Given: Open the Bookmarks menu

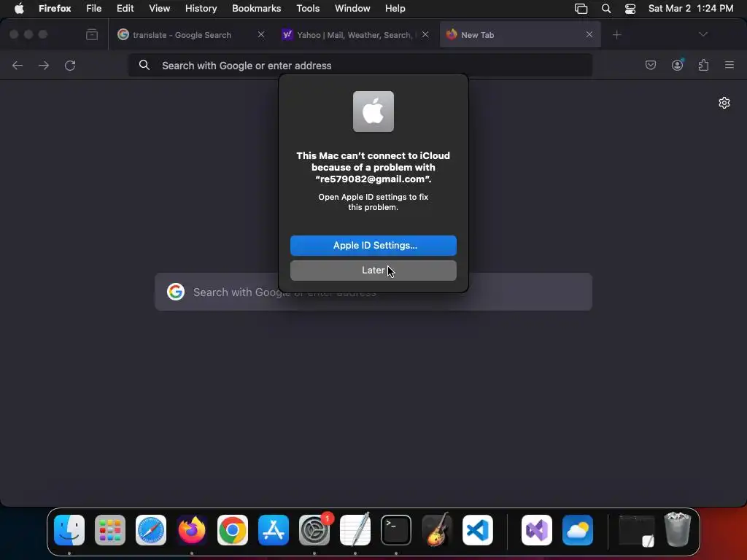Looking at the screenshot, I should (256, 8).
